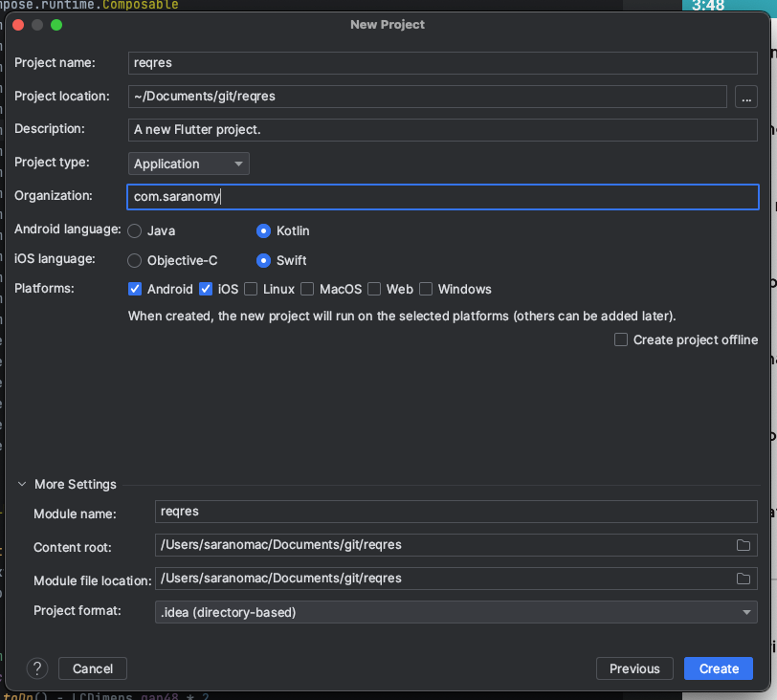The height and width of the screenshot is (700, 777).
Task: Open the help question mark button
Action: pyautogui.click(x=37, y=668)
